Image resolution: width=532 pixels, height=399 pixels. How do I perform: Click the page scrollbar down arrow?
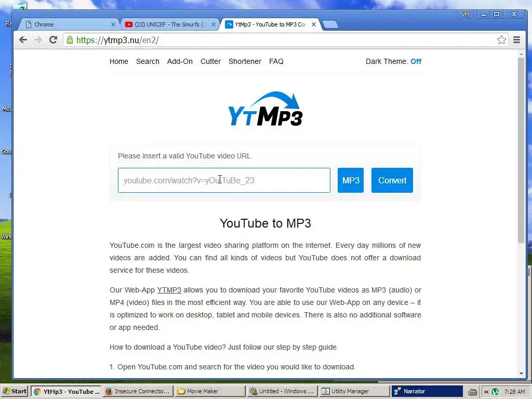click(522, 374)
